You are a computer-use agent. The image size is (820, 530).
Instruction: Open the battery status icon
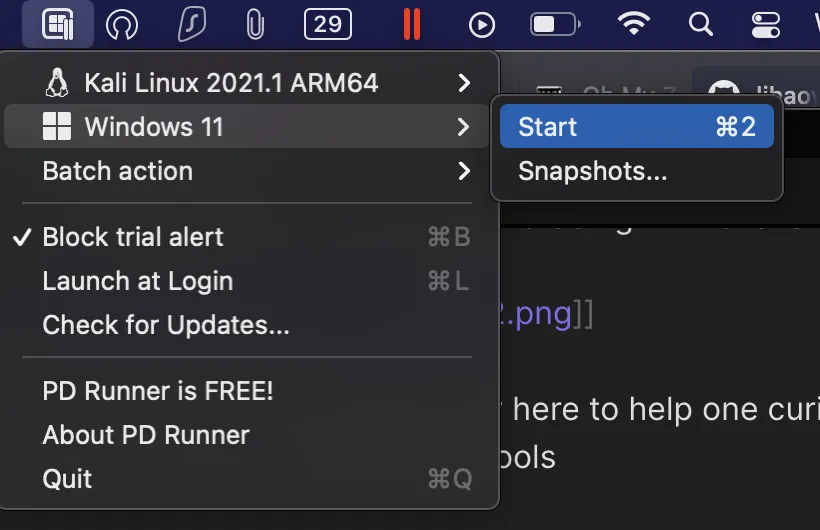[555, 24]
